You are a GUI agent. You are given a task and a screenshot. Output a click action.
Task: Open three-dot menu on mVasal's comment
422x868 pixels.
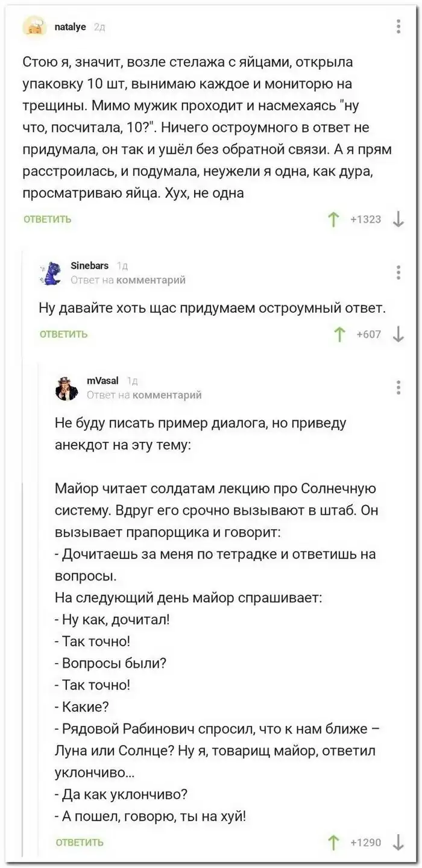pyautogui.click(x=398, y=387)
